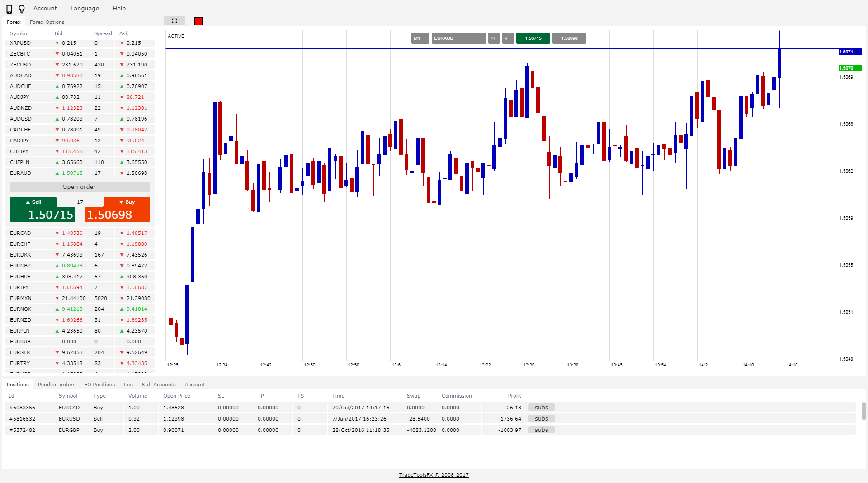
Task: Click the +I chart button
Action: (x=494, y=38)
